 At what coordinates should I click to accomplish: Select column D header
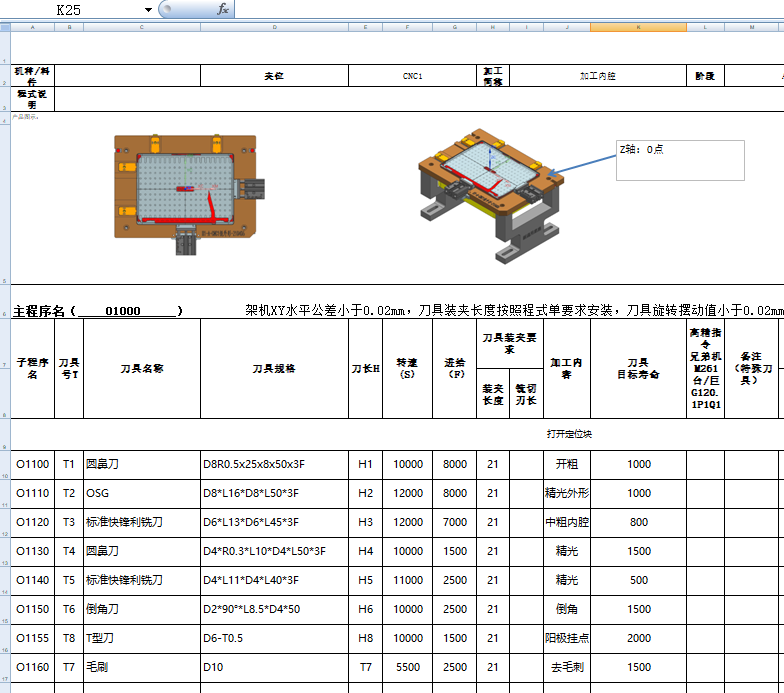274,27
